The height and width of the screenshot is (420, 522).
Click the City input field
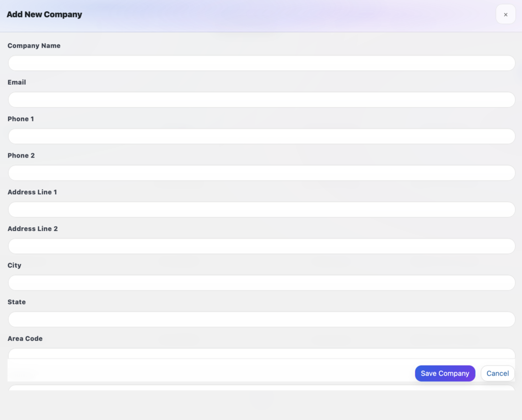261,282
